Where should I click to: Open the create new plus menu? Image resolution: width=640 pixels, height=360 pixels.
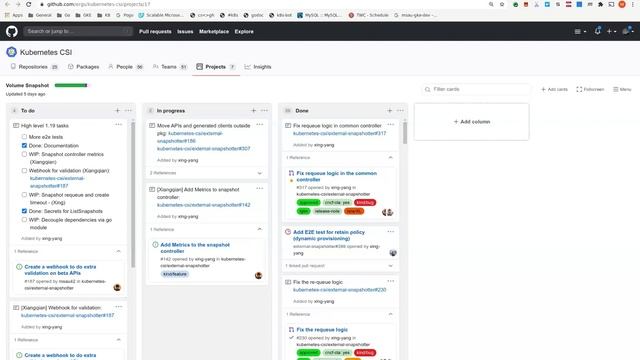[611, 31]
